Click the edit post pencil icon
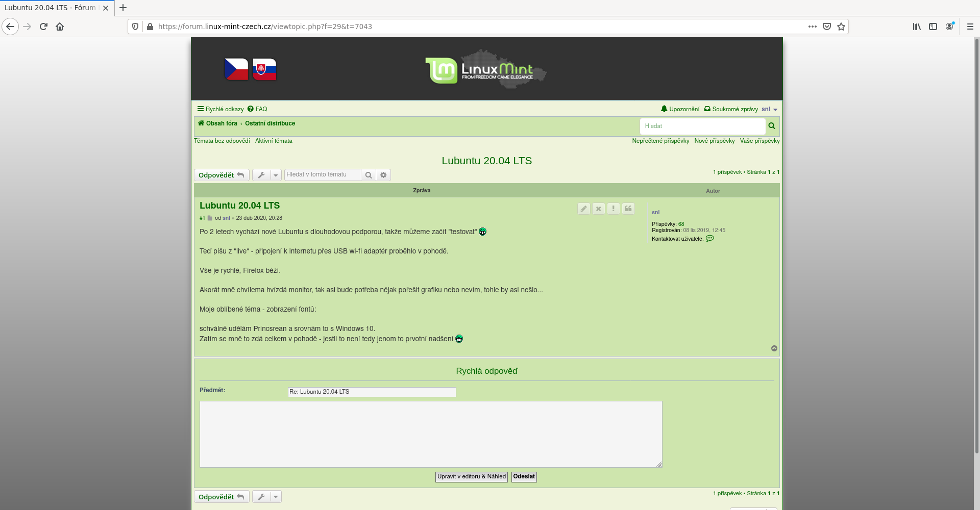Screen dimensions: 980x510 click(x=584, y=209)
